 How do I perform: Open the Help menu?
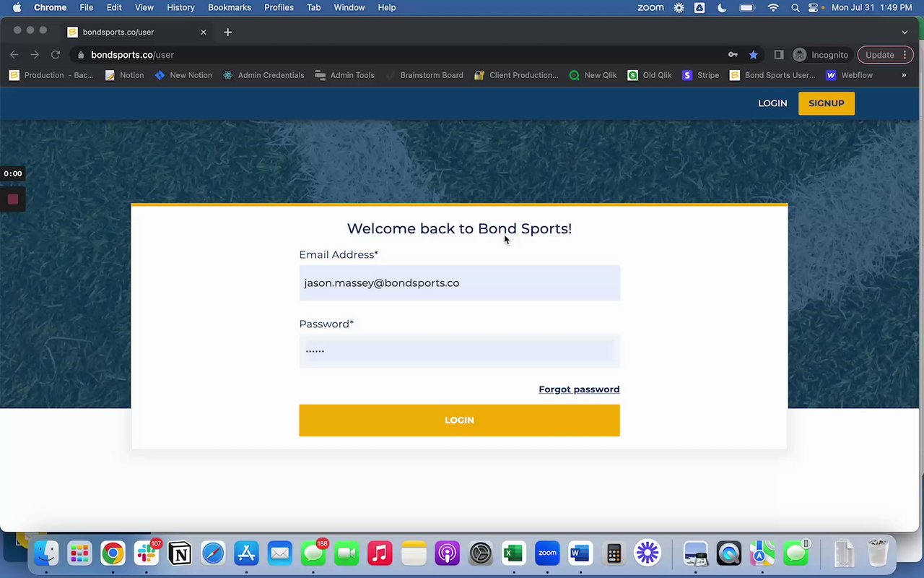[x=387, y=7]
